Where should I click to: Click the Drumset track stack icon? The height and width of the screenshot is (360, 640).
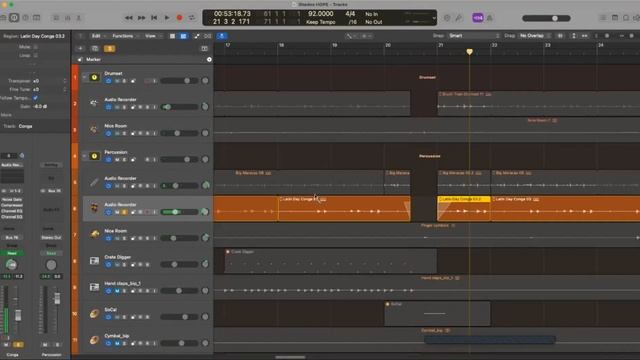(94, 77)
